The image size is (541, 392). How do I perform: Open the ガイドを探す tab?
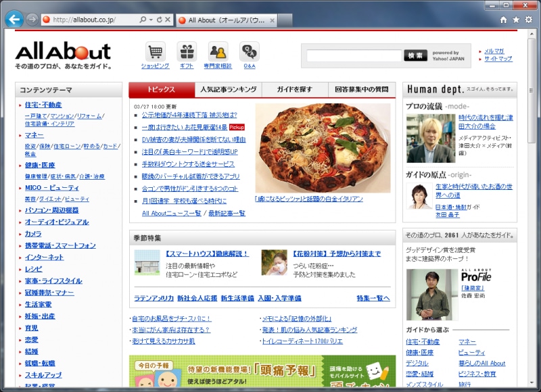pyautogui.click(x=293, y=89)
